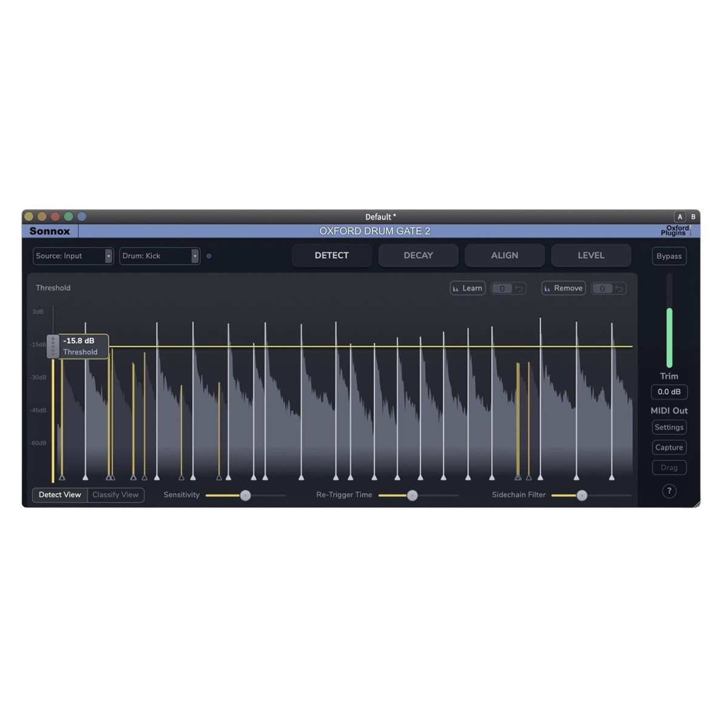The width and height of the screenshot is (728, 728).
Task: Open the help question mark icon
Action: [x=669, y=491]
